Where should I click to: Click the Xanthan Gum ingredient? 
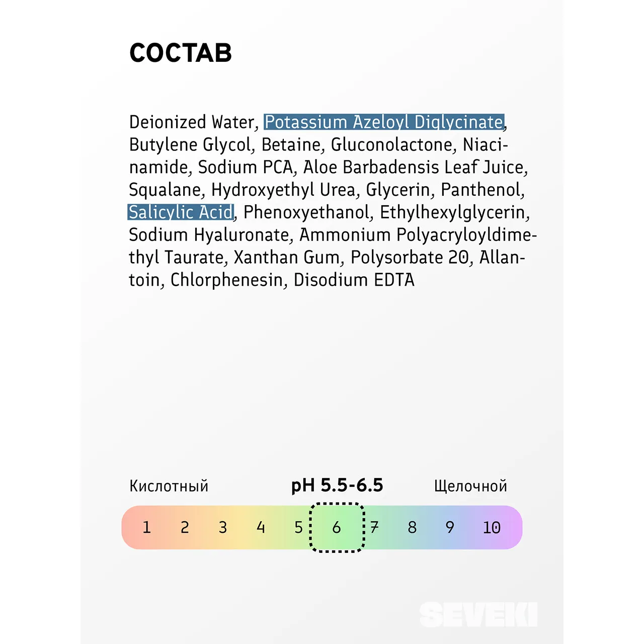click(x=287, y=258)
